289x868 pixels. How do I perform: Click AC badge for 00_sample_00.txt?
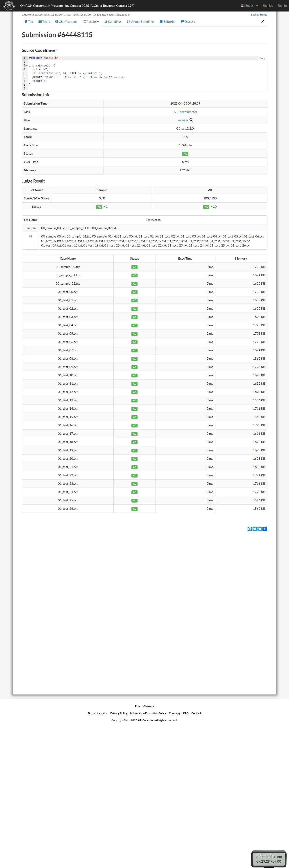(135, 267)
